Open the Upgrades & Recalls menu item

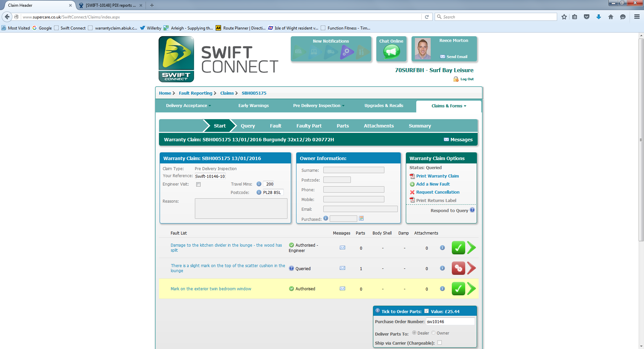click(x=384, y=106)
